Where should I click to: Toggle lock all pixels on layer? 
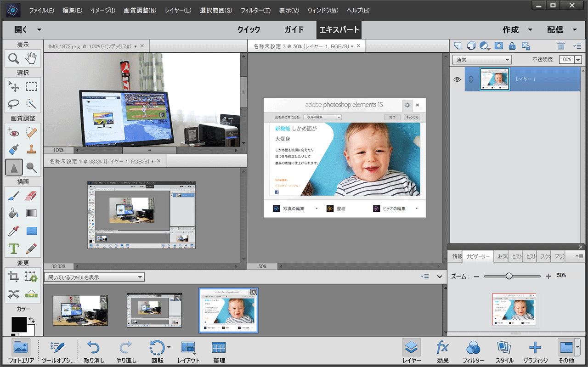click(x=512, y=46)
